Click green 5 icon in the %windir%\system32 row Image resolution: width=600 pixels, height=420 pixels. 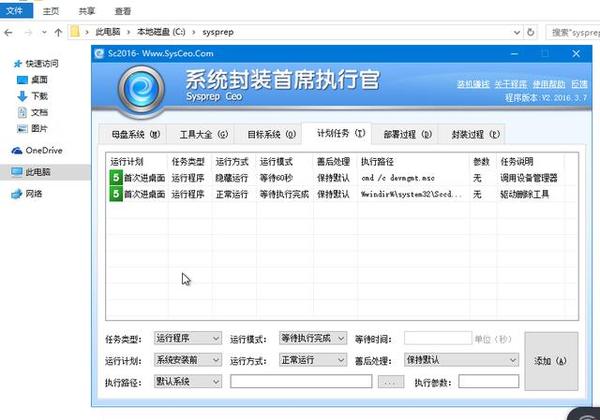[116, 194]
